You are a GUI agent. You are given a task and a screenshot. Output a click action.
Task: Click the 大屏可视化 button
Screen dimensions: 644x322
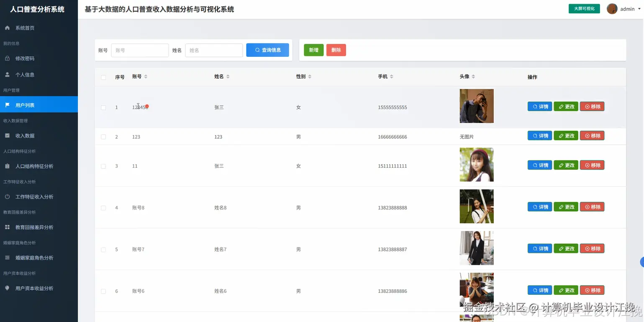coord(584,9)
